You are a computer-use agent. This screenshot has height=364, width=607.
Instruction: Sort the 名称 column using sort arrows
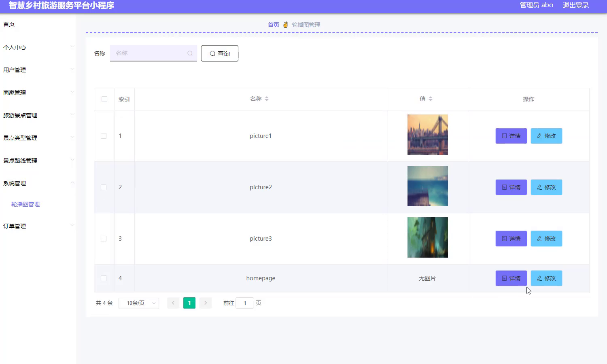267,99
